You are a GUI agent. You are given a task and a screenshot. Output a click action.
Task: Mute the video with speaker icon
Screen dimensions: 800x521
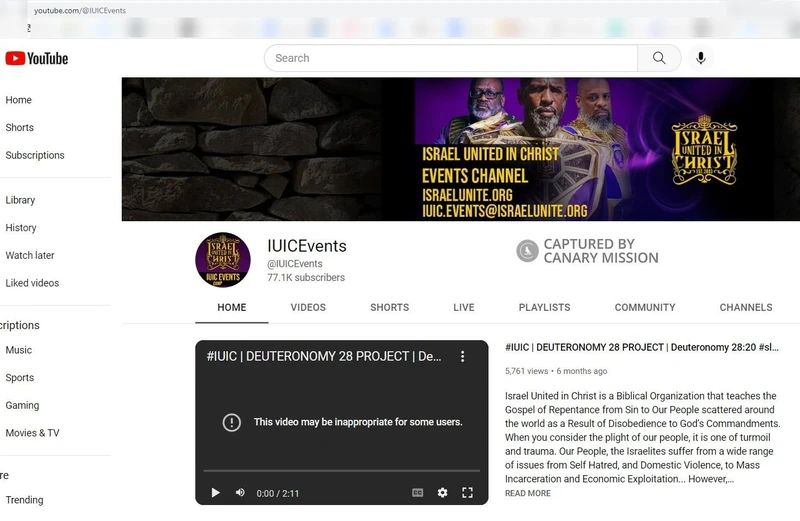point(240,492)
